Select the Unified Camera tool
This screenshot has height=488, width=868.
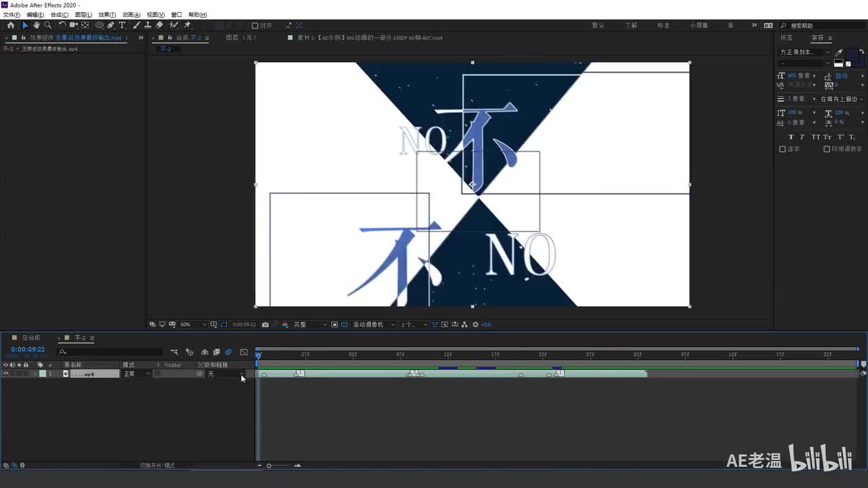pyautogui.click(x=73, y=25)
